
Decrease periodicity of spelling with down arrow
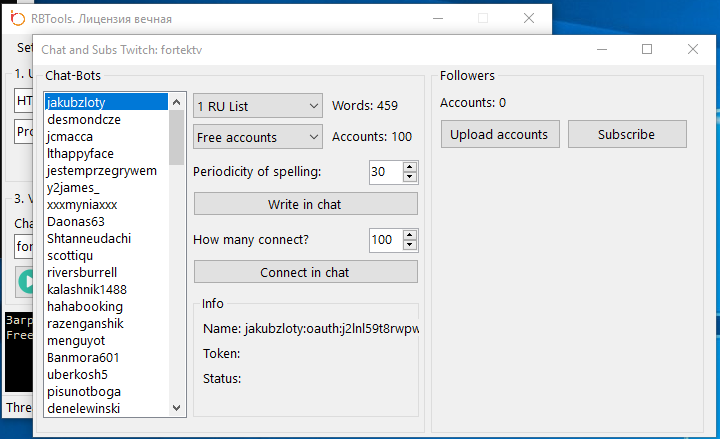[409, 177]
